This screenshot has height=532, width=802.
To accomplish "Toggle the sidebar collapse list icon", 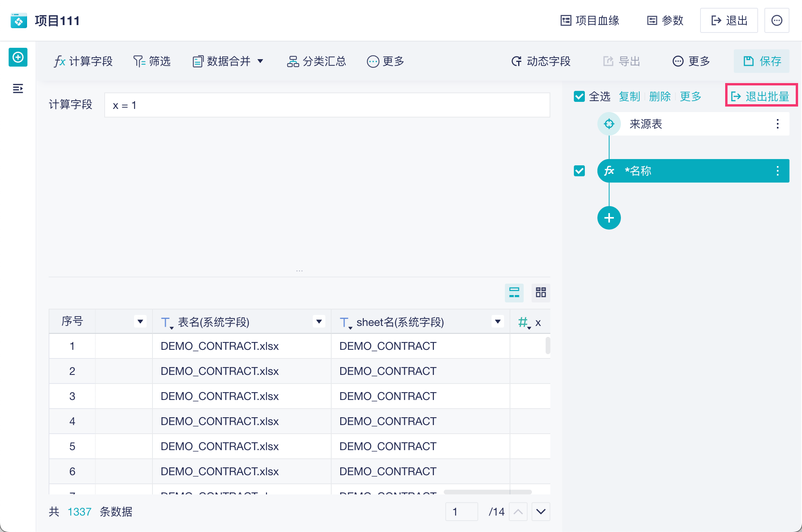I will click(18, 89).
